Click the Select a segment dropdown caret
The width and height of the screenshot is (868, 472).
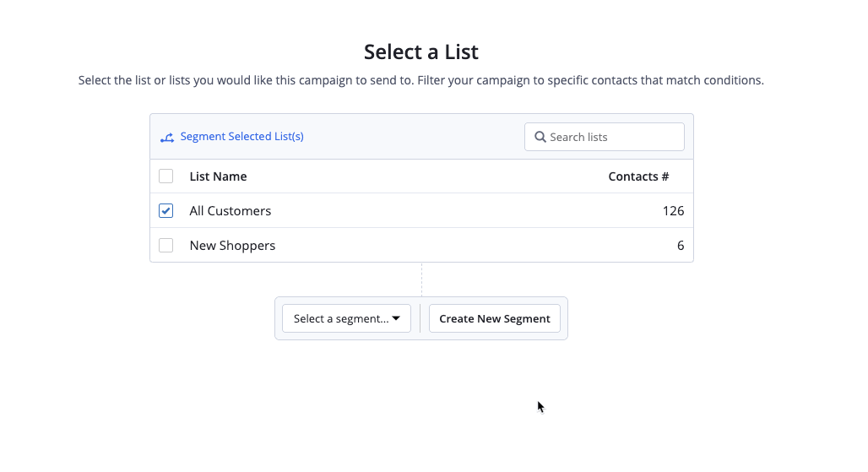(x=396, y=318)
